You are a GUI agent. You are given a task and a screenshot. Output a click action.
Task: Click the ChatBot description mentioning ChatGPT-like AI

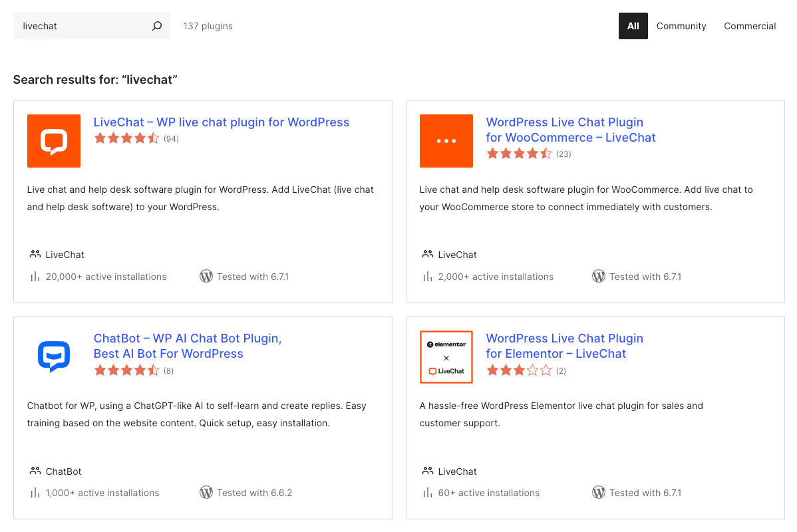click(x=197, y=414)
